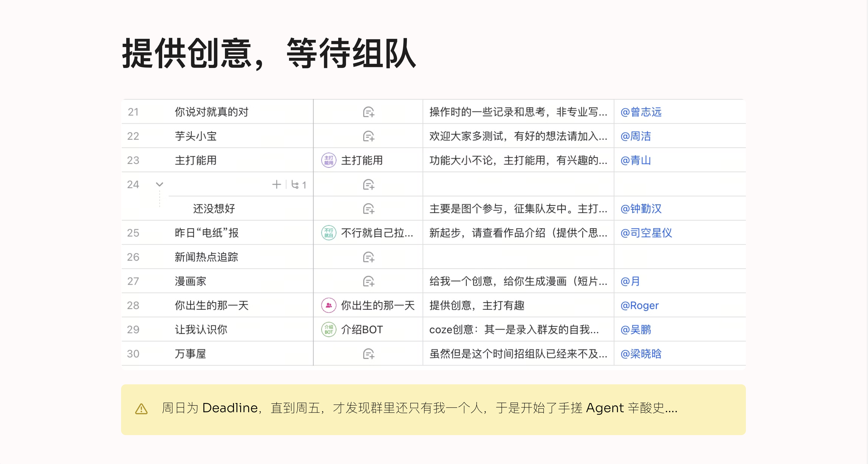Image resolution: width=868 pixels, height=464 pixels.
Task: Click the 介绍BOT label text
Action: coord(362,330)
